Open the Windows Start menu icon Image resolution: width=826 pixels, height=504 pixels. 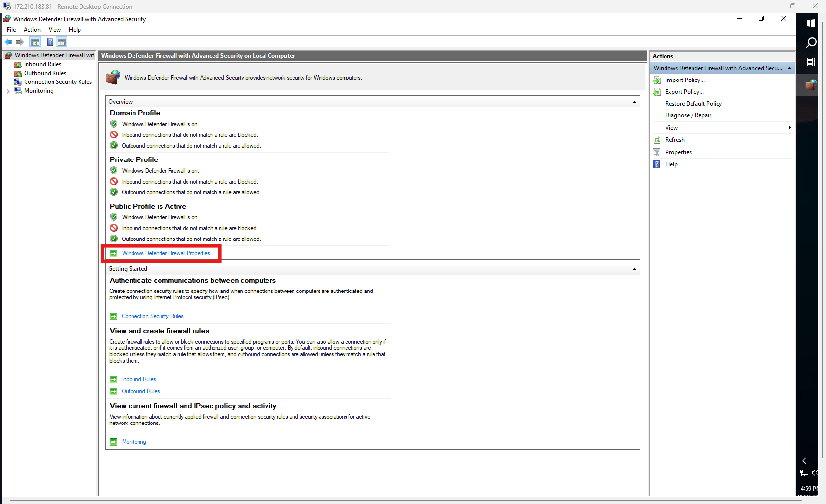tap(811, 23)
